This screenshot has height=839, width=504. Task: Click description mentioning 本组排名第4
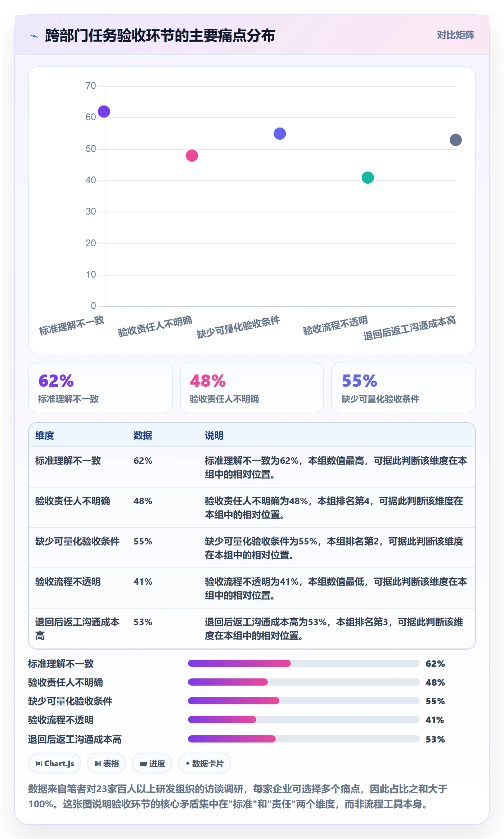click(x=334, y=508)
